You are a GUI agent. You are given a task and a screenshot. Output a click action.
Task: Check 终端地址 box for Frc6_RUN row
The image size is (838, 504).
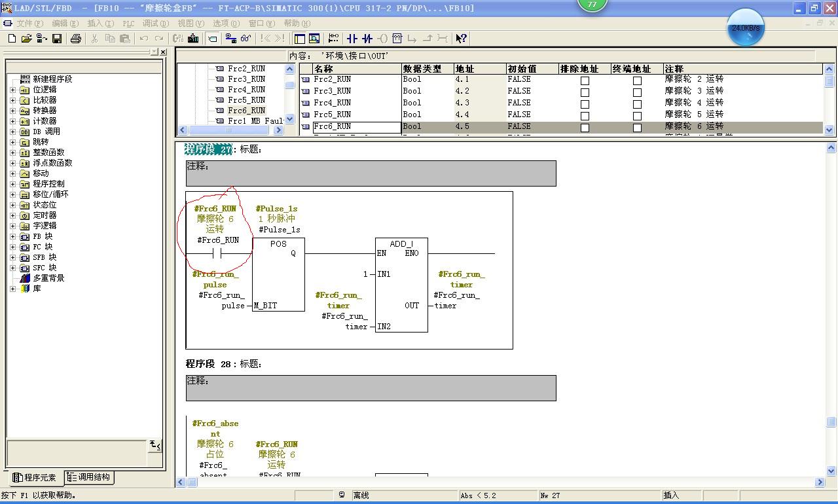637,128
